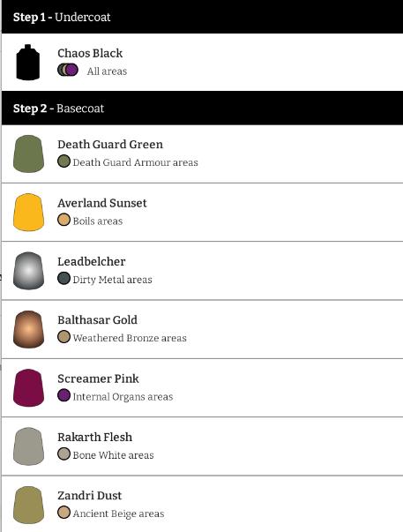Select the Bone White areas label
Viewport: 403px width, 532px height.
[x=113, y=455]
